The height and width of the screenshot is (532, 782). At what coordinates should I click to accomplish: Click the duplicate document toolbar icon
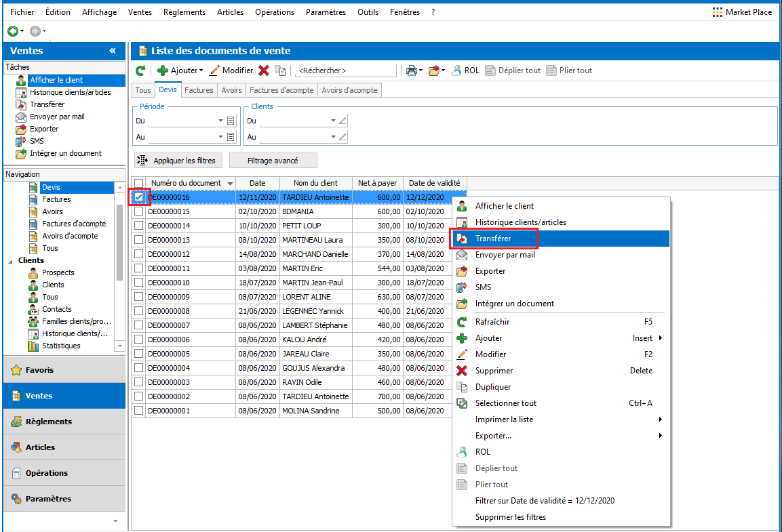click(279, 70)
